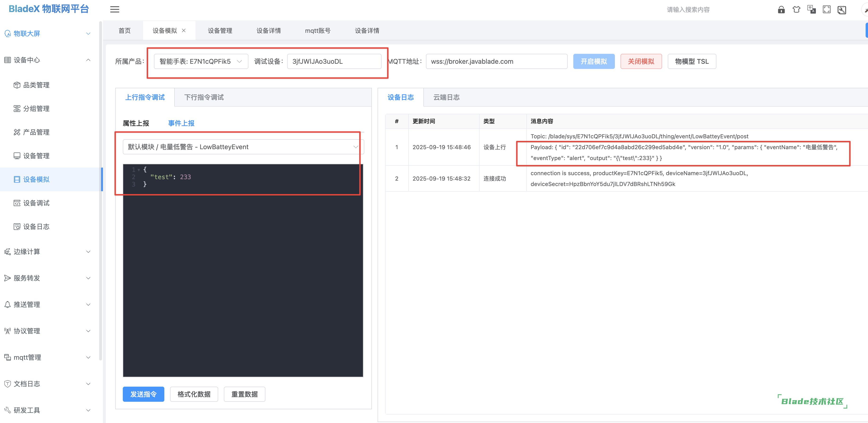Click the 关闭模拟 button
868x423 pixels.
click(641, 61)
